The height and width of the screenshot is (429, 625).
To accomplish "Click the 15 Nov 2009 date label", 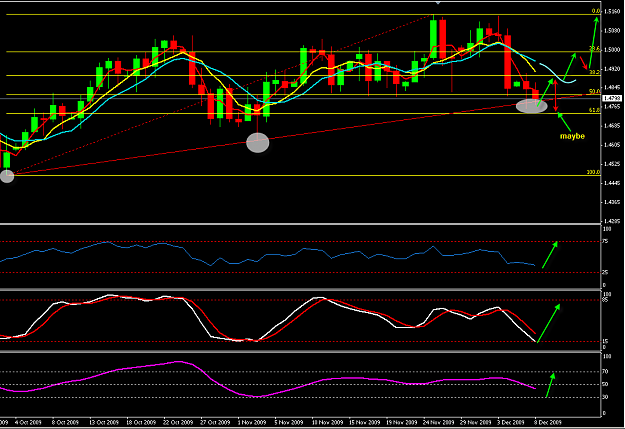I will [x=365, y=422].
